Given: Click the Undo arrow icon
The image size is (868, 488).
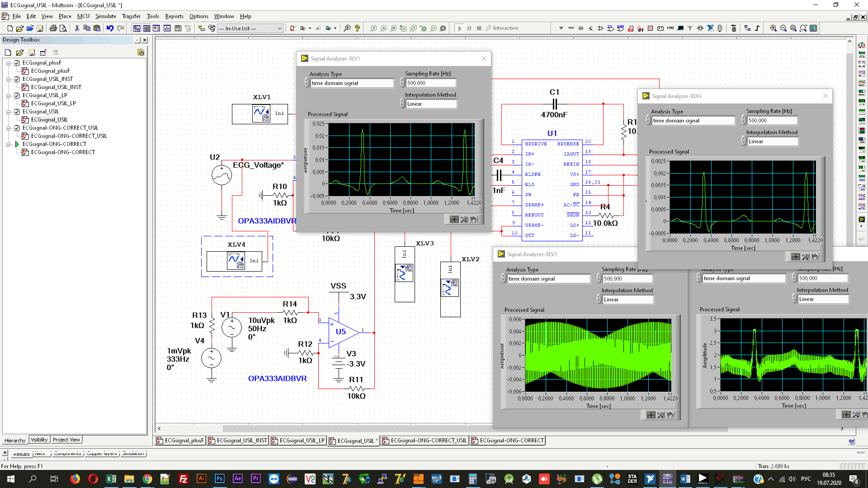Looking at the screenshot, I should (110, 28).
